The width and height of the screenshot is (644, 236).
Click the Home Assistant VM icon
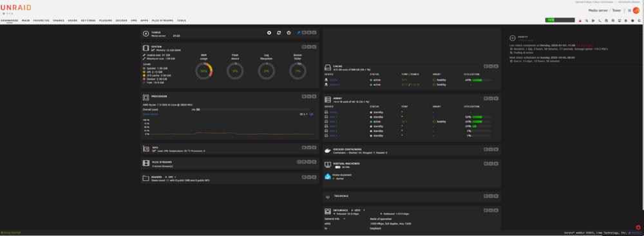click(328, 176)
